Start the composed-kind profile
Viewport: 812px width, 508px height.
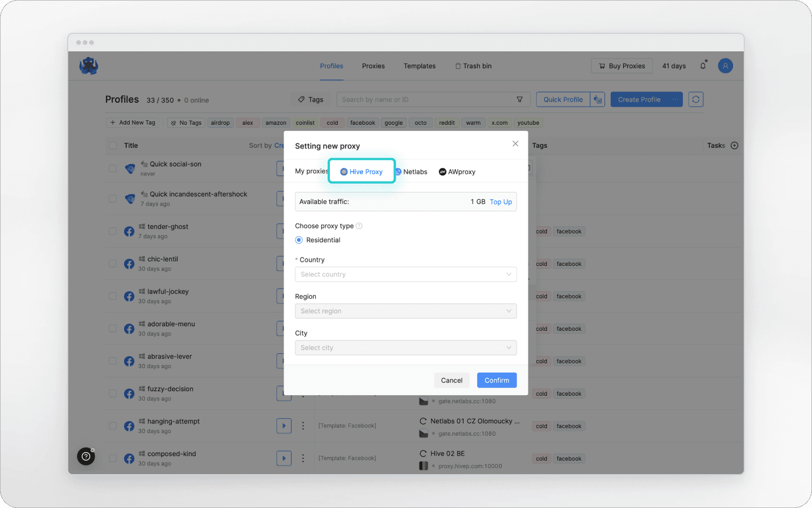[284, 458]
